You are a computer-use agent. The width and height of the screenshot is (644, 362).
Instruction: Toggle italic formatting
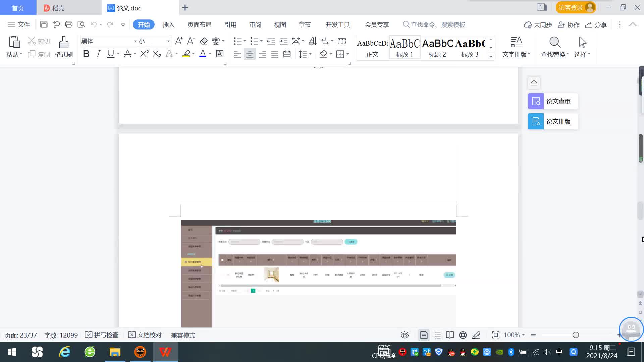click(x=98, y=54)
